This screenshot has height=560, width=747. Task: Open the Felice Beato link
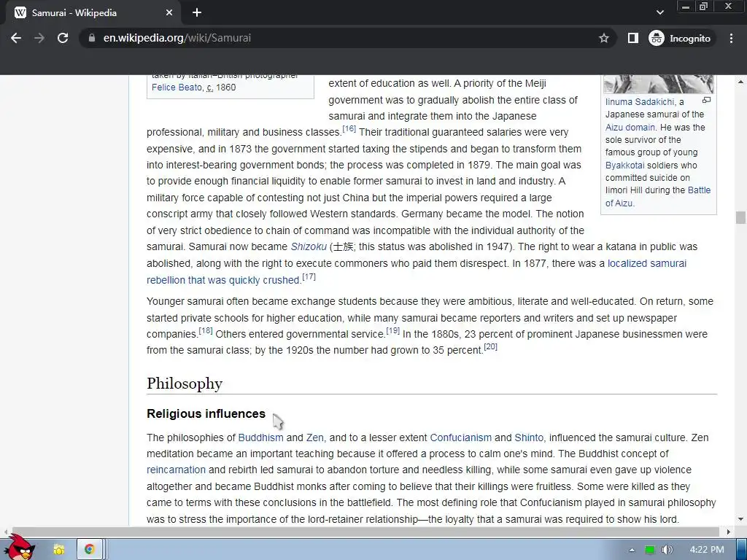[177, 87]
